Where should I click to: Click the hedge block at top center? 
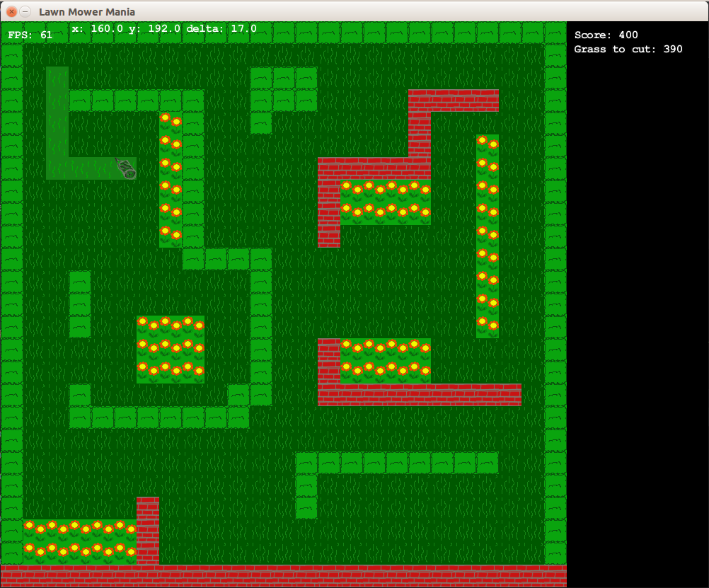coord(283,89)
